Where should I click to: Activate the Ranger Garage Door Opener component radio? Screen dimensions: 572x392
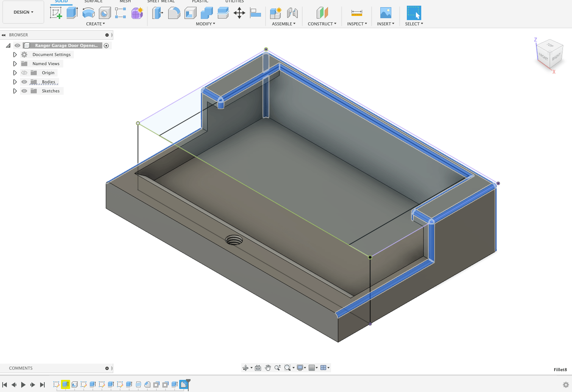[106, 45]
